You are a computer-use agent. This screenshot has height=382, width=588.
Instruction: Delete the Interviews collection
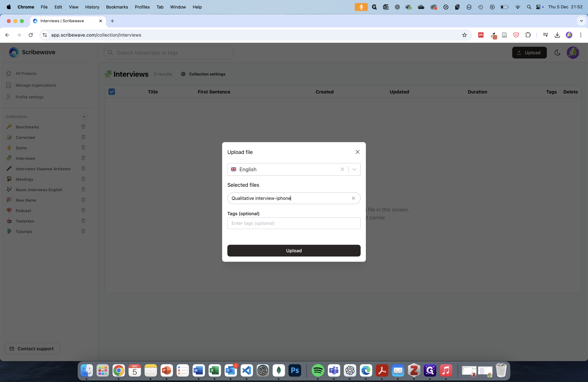click(x=83, y=158)
